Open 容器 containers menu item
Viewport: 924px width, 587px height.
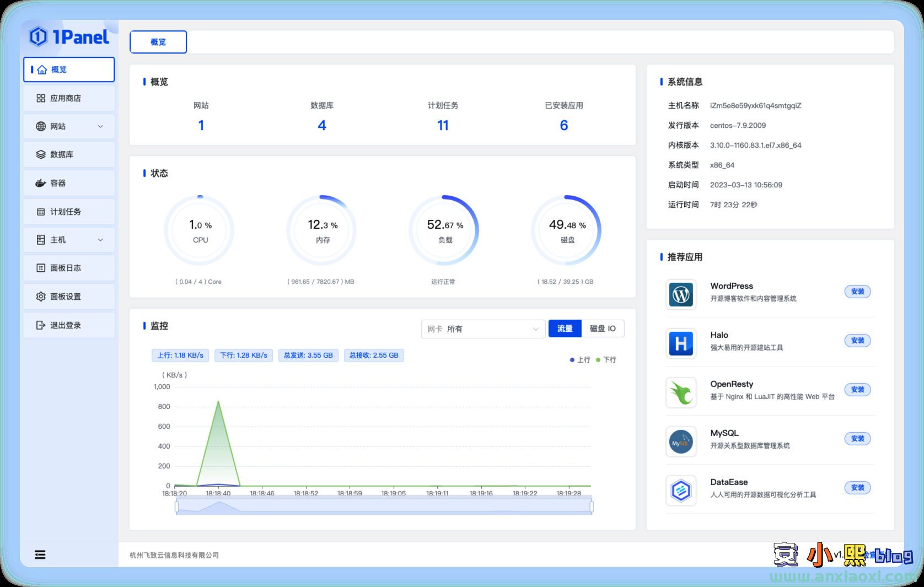69,183
